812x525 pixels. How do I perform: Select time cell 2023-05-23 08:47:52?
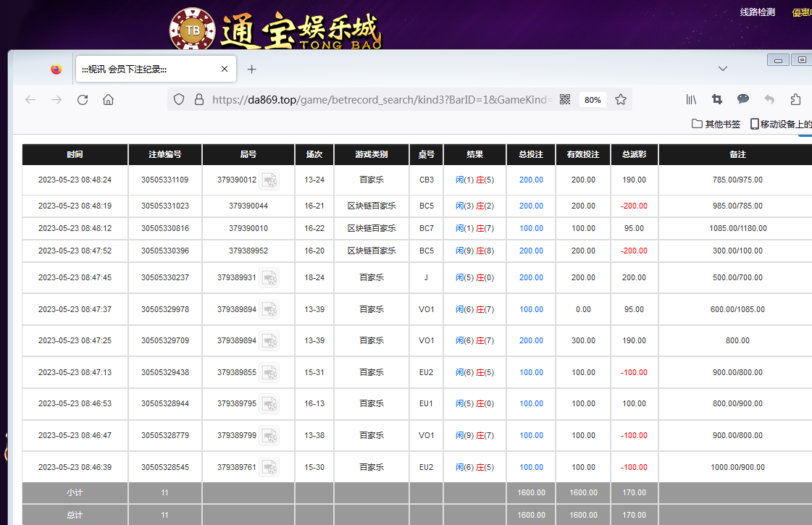click(x=75, y=251)
